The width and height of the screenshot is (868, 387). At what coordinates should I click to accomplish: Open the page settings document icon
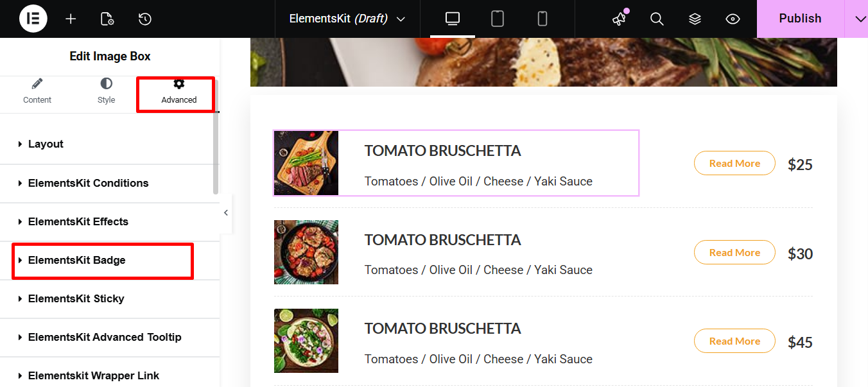(x=107, y=19)
